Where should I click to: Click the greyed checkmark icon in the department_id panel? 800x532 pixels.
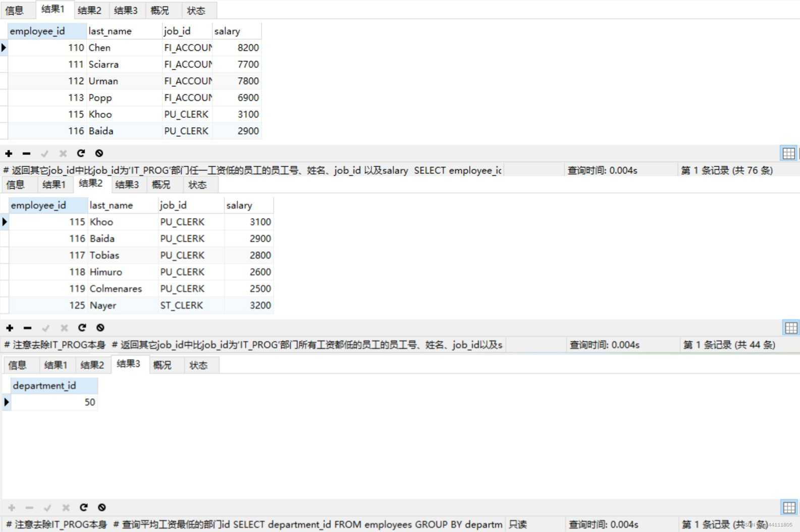coord(47,508)
